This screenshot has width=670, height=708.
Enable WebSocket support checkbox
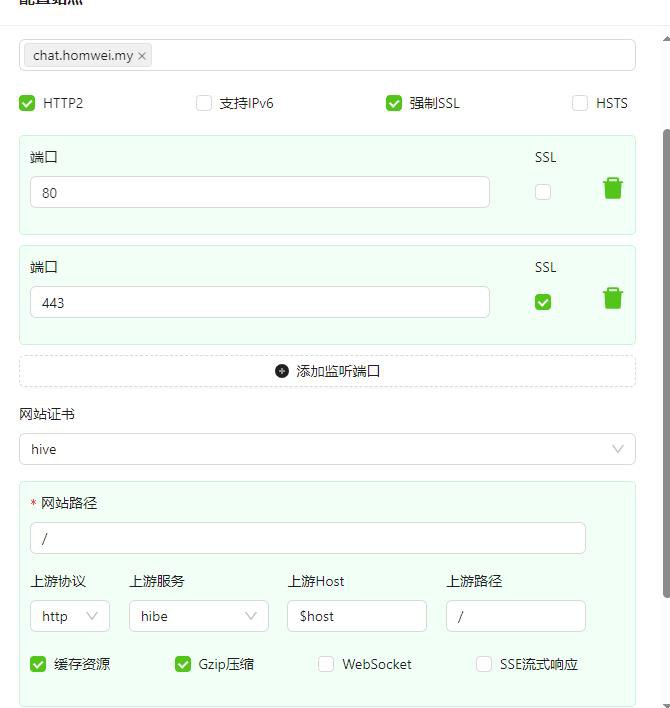pyautogui.click(x=326, y=664)
